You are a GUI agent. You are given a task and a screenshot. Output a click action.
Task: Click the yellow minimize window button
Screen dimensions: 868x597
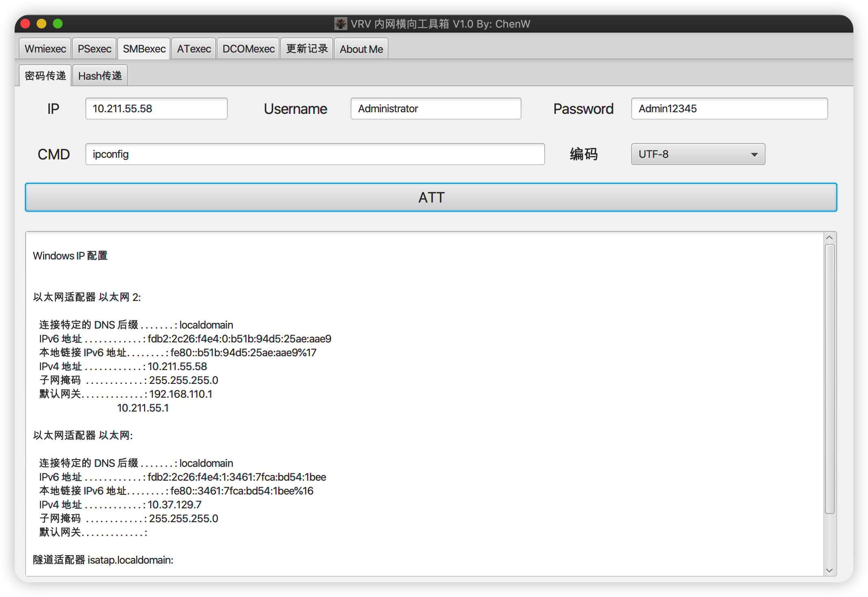41,24
